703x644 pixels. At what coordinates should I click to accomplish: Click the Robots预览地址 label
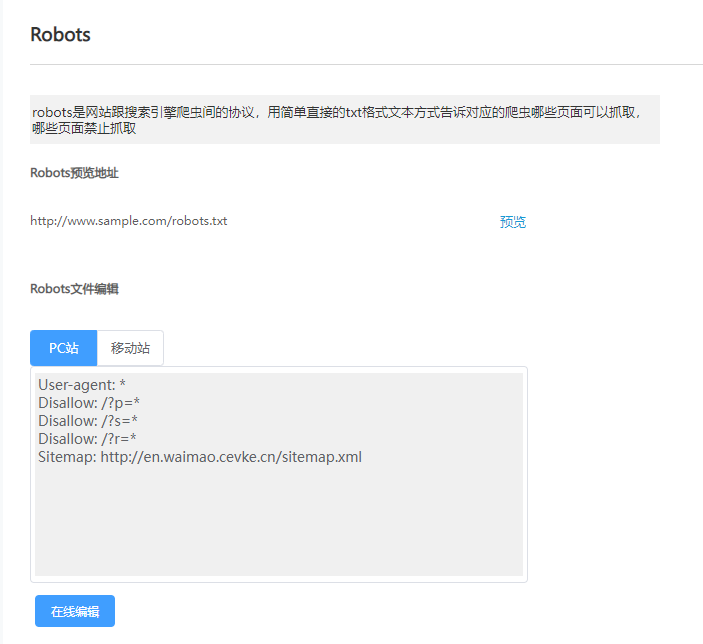[x=74, y=173]
